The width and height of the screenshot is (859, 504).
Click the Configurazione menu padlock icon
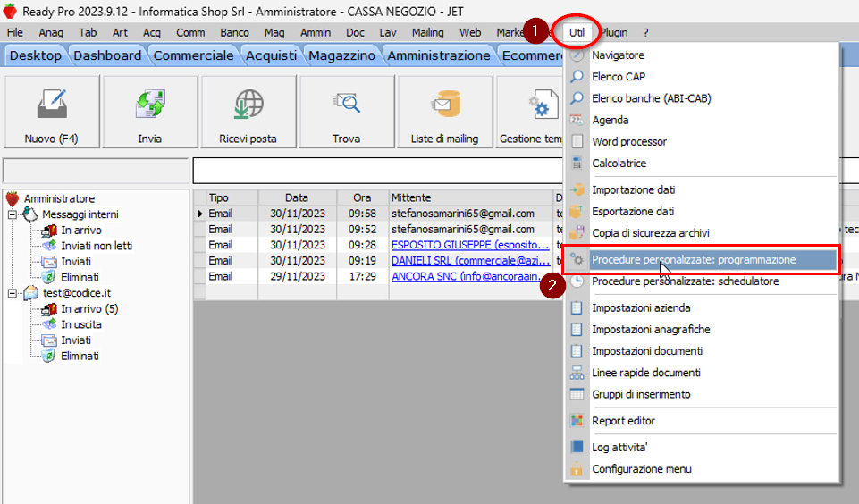(x=577, y=469)
